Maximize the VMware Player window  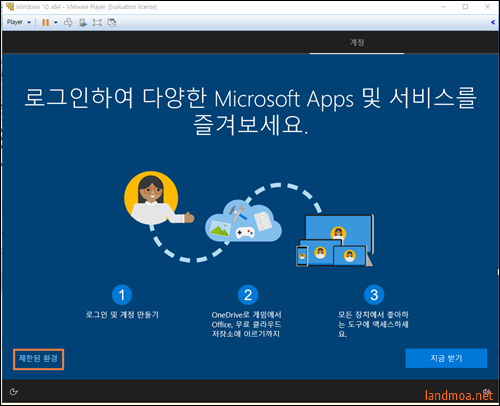[x=465, y=7]
